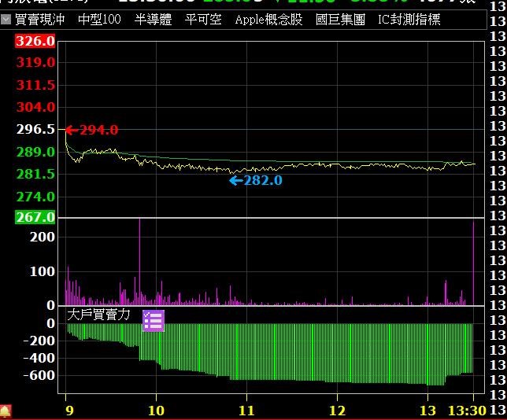Click the blue arrow at 282.0 marker
This screenshot has width=507, height=420.
pos(235,181)
